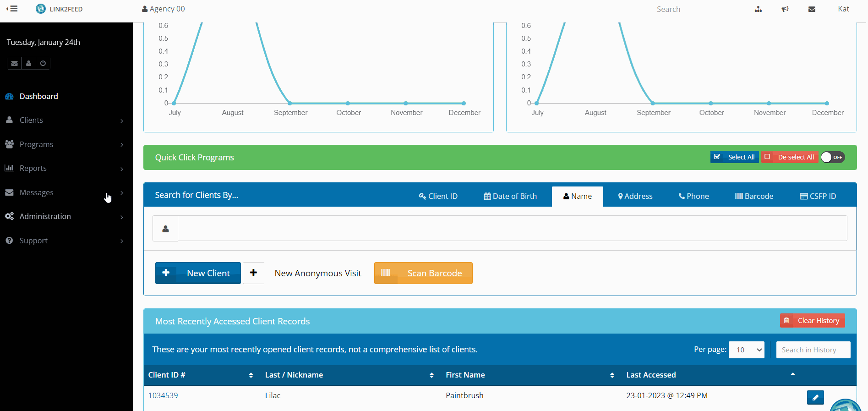Edit the Lilac Paintbrush record pencil icon

pyautogui.click(x=815, y=397)
